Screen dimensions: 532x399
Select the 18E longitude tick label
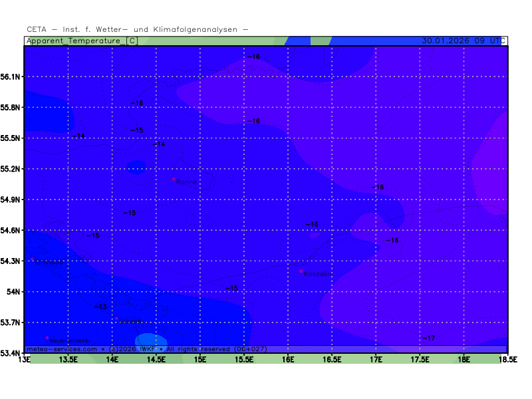(464, 360)
